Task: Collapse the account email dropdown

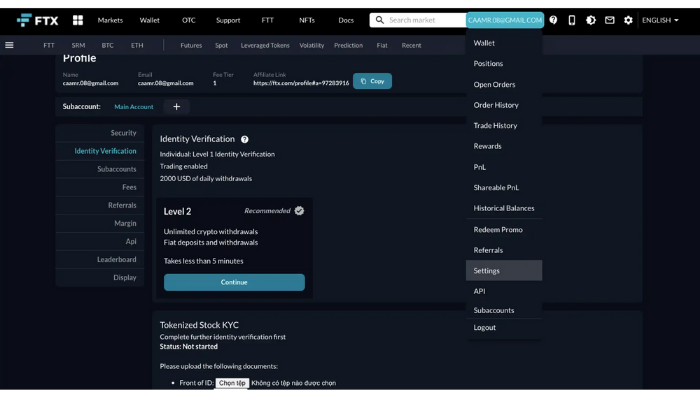Action: click(x=505, y=20)
